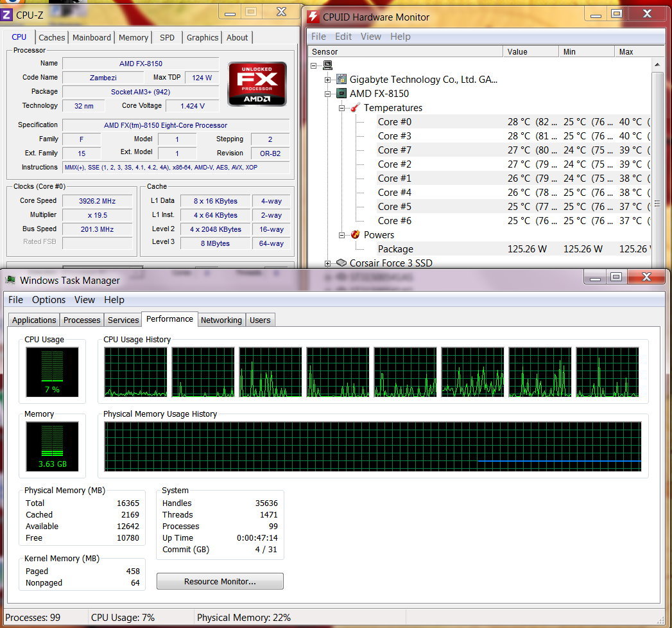Click the AMD FX processor logo in CPU-Z

coord(257,84)
